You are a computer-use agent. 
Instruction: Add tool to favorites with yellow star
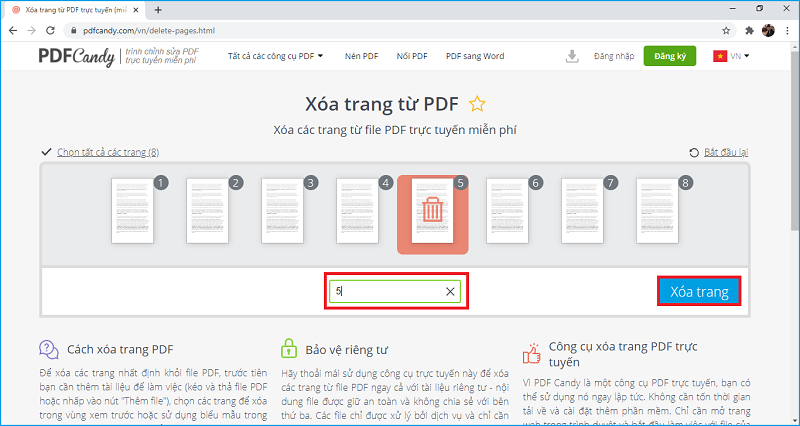(x=477, y=104)
